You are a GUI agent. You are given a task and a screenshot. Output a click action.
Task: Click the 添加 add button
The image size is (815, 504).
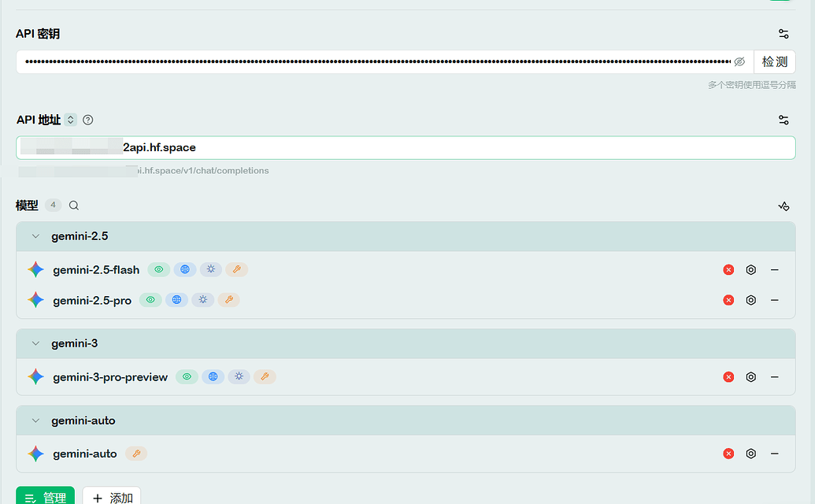[x=112, y=497]
